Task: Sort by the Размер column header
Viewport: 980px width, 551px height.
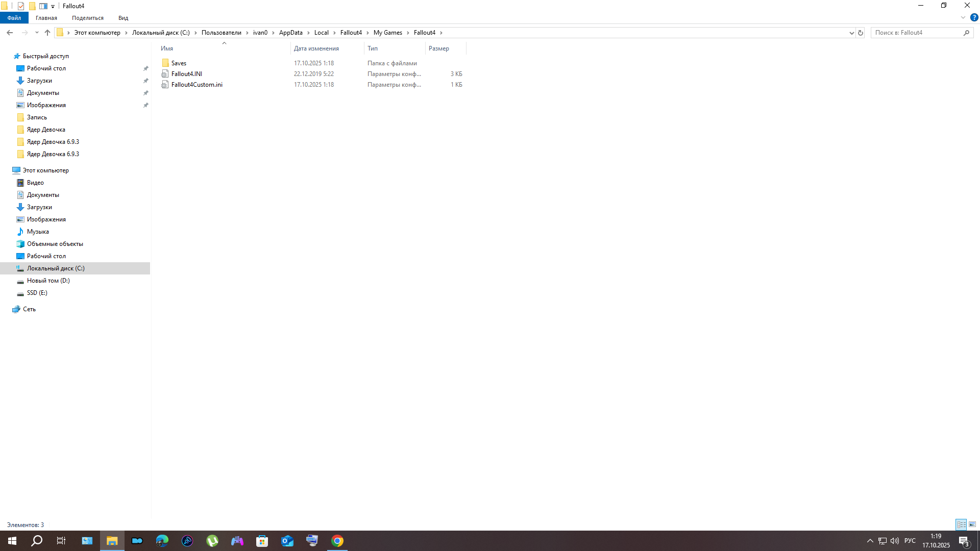Action: pos(446,48)
